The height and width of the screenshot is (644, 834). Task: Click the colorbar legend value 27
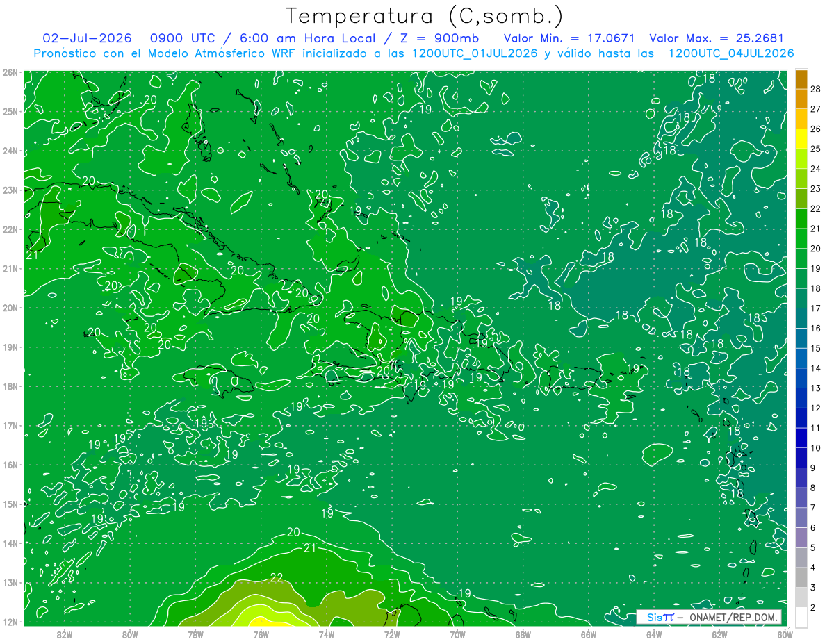pyautogui.click(x=816, y=109)
